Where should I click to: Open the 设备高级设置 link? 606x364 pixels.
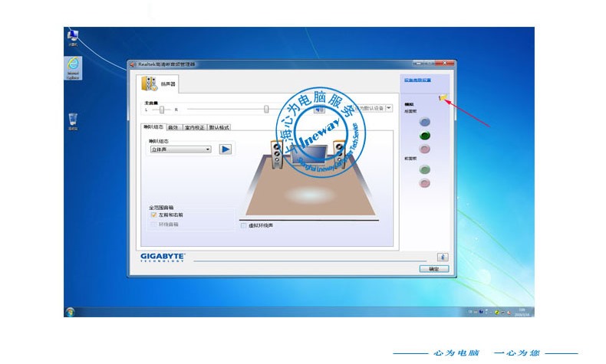point(417,80)
